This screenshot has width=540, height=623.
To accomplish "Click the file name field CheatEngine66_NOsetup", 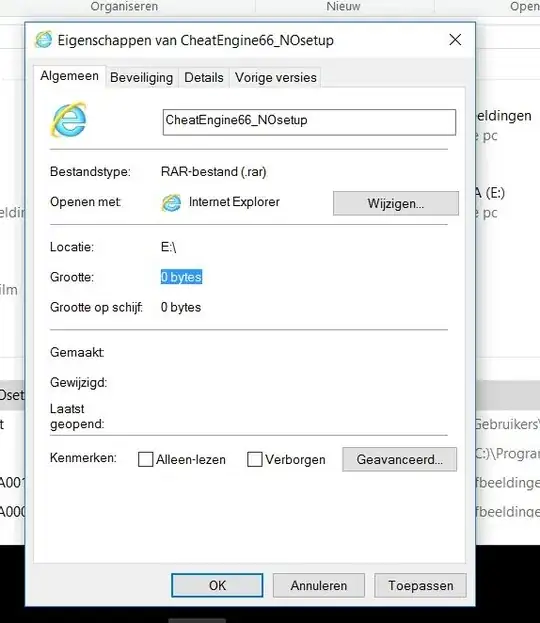I will 309,122.
